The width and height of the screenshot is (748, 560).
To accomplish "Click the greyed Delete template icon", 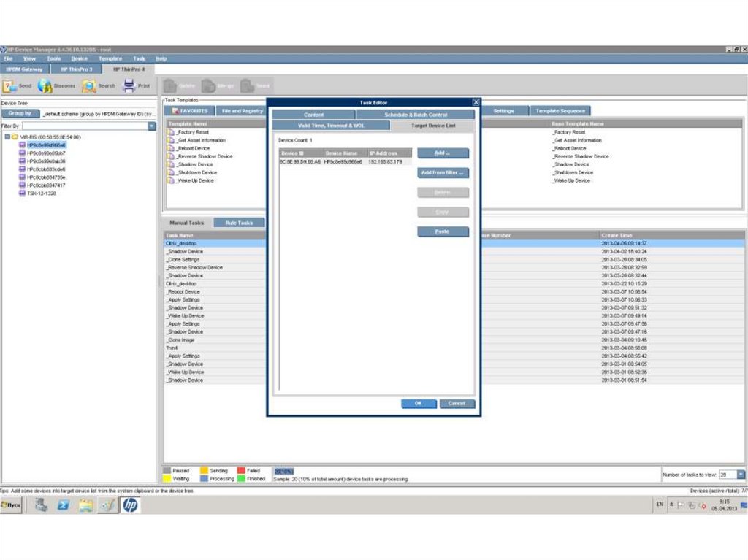I will (x=169, y=86).
